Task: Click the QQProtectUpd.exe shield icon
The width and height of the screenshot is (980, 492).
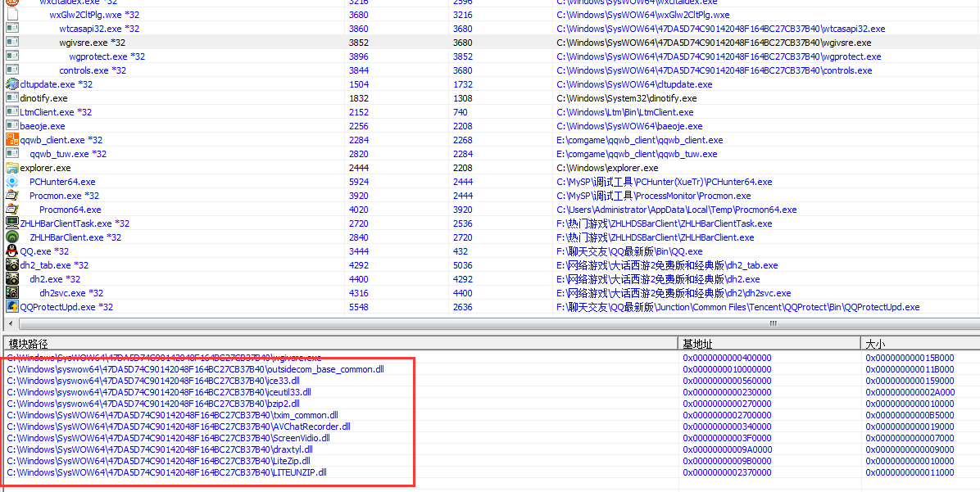Action: click(12, 306)
